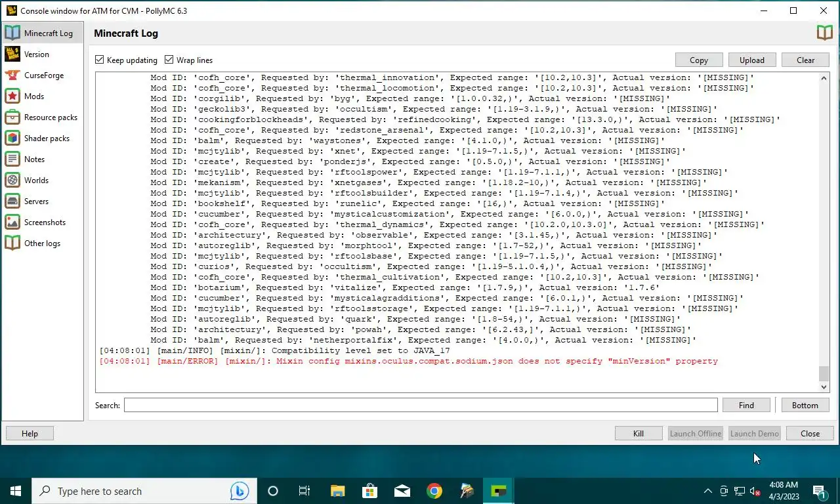The height and width of the screenshot is (504, 840).
Task: Switch to the Worlds tab label
Action: tap(37, 180)
